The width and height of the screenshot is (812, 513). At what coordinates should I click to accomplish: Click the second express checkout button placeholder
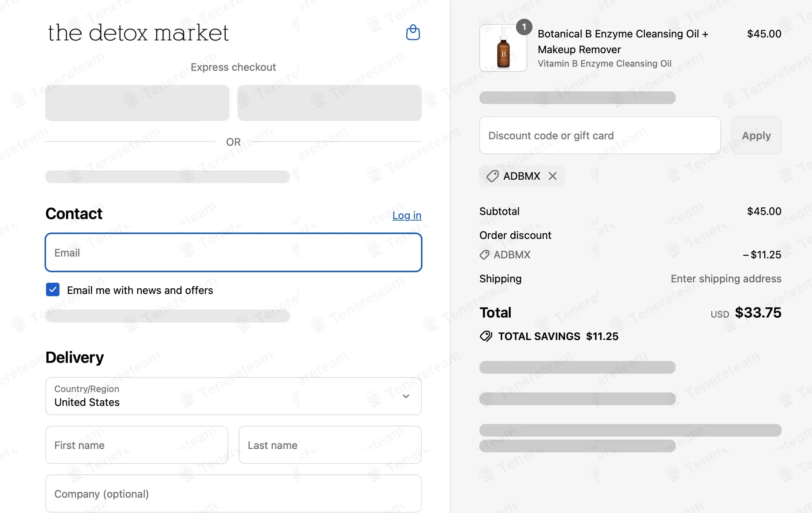point(329,103)
